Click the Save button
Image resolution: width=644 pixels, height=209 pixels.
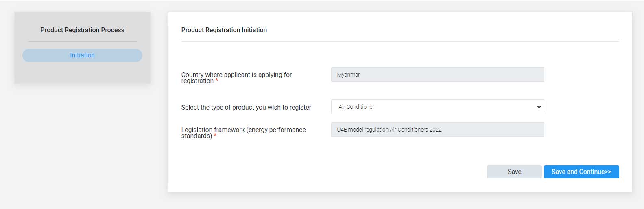514,172
